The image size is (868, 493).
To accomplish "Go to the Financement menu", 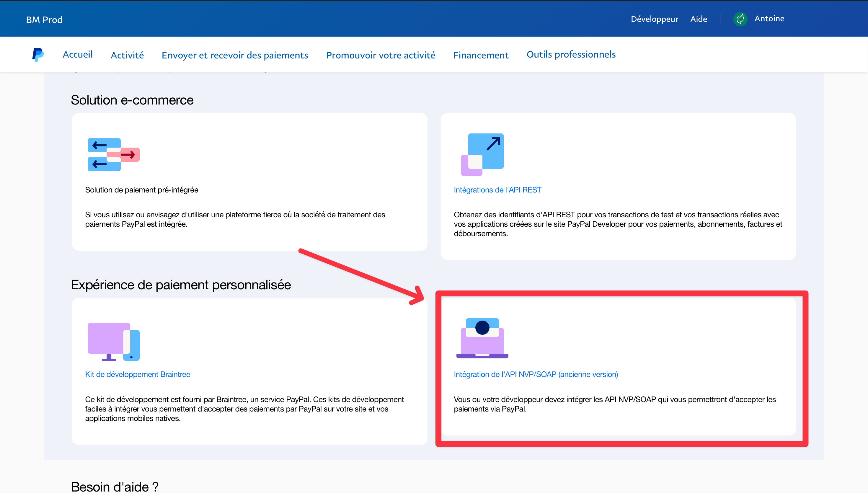I will click(480, 55).
